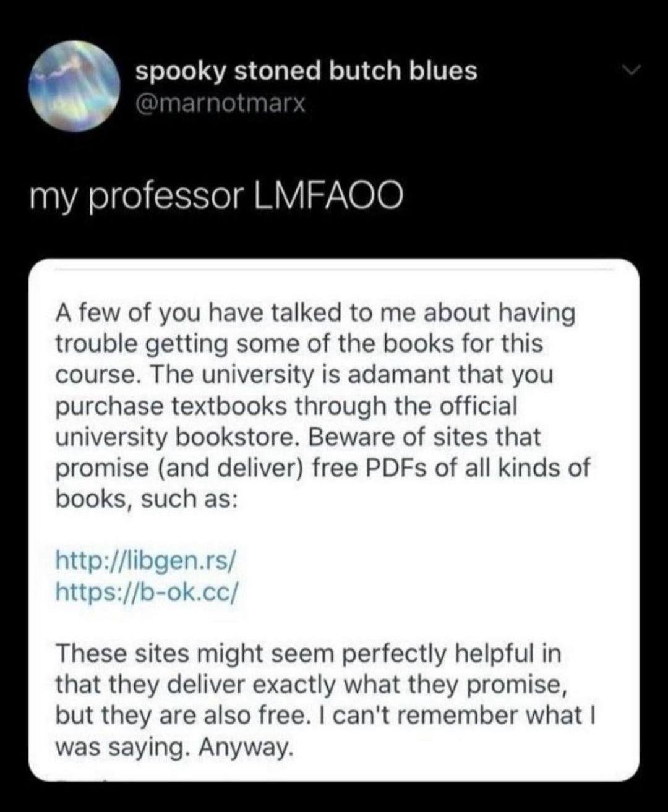
Task: Click the tweet text 'my professor LMFAOO'
Action: pos(216,197)
